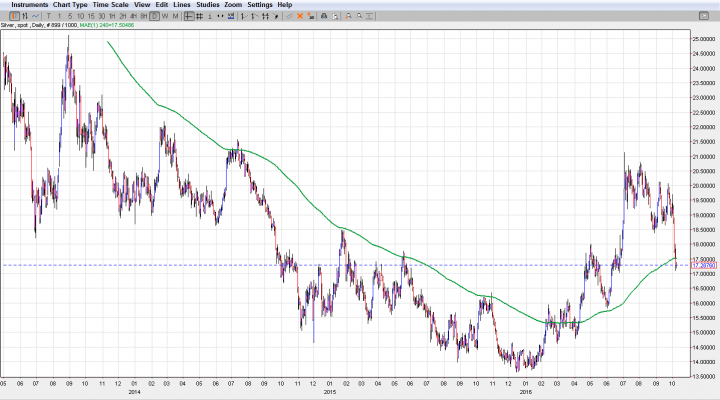Open the Chart Type menu
This screenshot has height=400, width=720.
(70, 5)
